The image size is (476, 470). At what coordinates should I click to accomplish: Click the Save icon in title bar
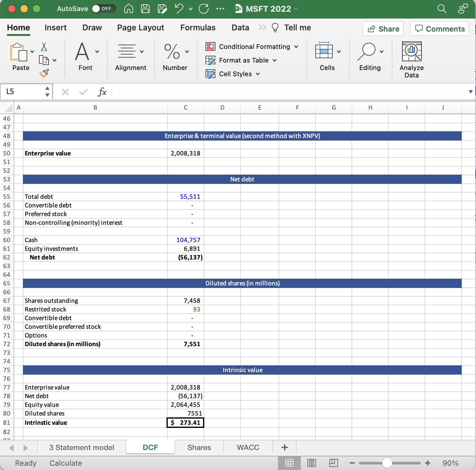145,9
